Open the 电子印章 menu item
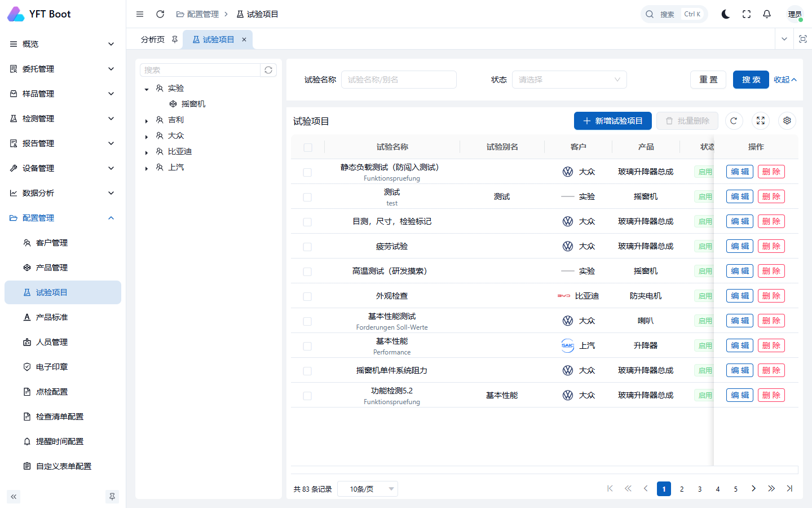 pyautogui.click(x=63, y=367)
